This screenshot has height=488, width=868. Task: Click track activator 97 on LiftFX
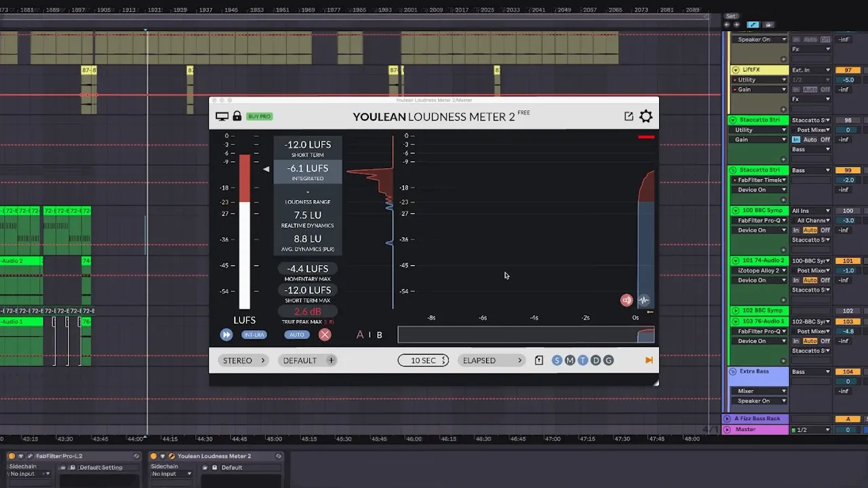pyautogui.click(x=848, y=70)
